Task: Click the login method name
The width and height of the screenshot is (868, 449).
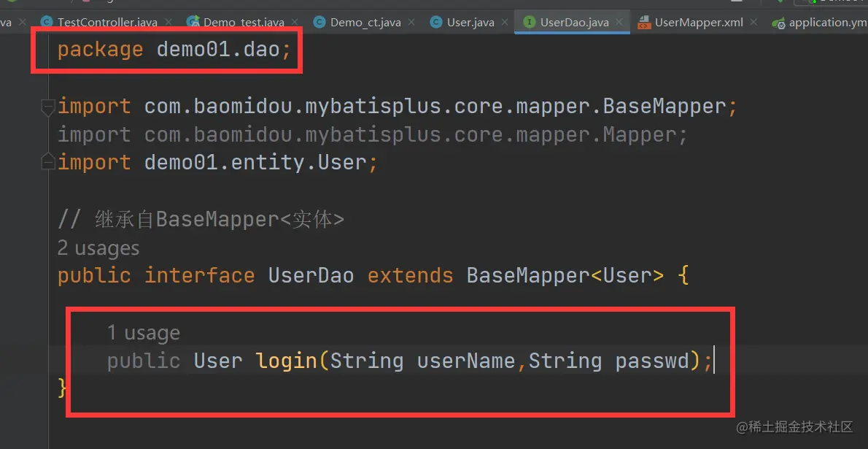Action: point(286,361)
